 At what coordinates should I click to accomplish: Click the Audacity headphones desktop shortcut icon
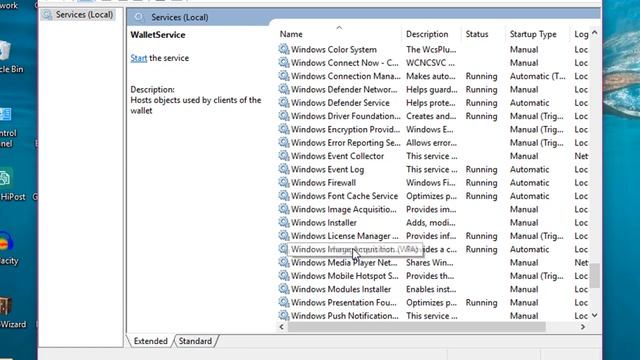click(6, 242)
